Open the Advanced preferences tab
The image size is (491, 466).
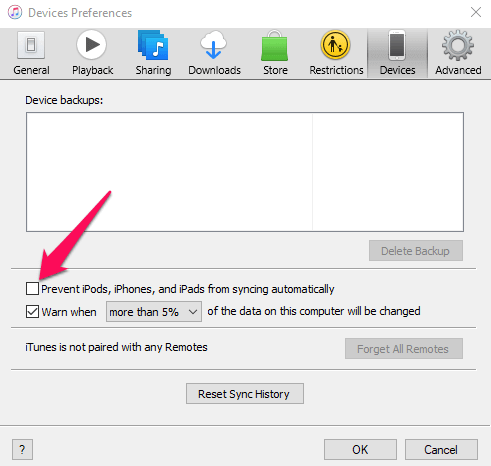click(458, 53)
